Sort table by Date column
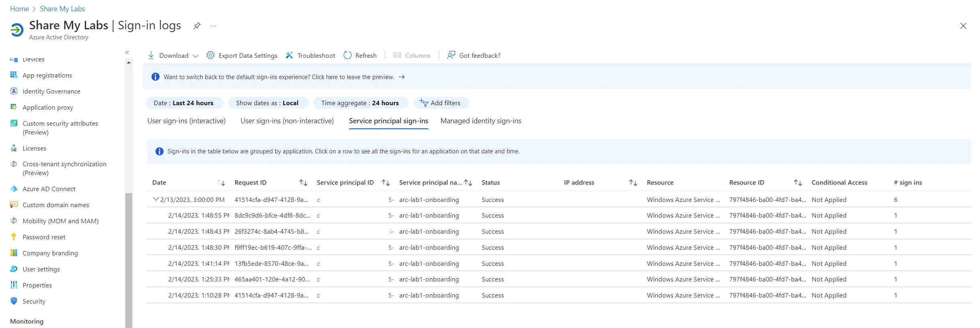 click(x=221, y=183)
